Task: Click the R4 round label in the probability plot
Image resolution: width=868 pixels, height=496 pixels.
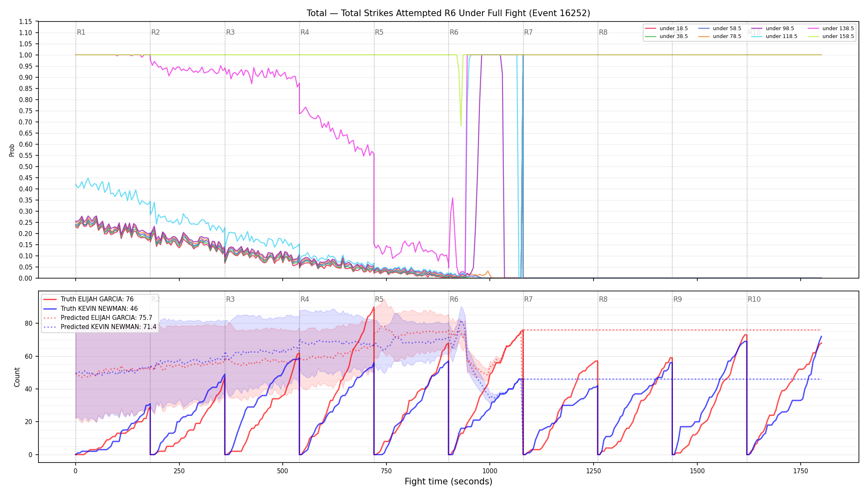Action: click(x=305, y=32)
